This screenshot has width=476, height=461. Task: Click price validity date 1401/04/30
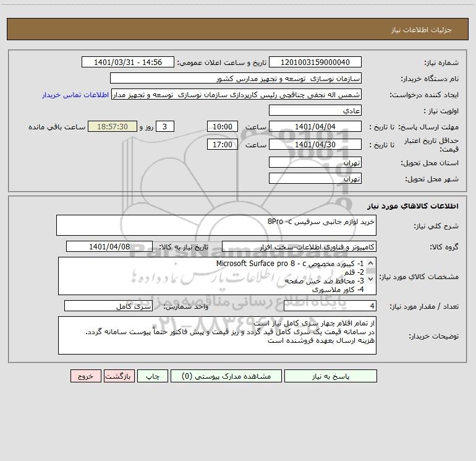315,144
